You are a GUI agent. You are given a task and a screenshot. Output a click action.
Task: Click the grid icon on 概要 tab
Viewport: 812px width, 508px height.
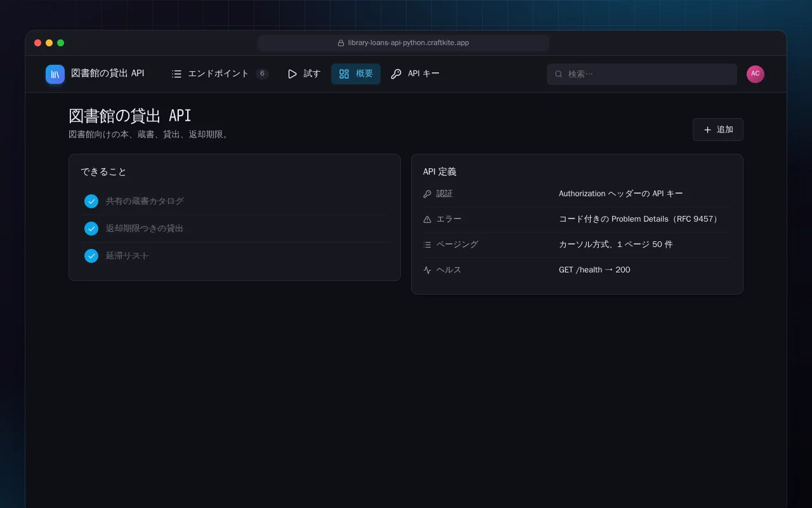point(344,74)
